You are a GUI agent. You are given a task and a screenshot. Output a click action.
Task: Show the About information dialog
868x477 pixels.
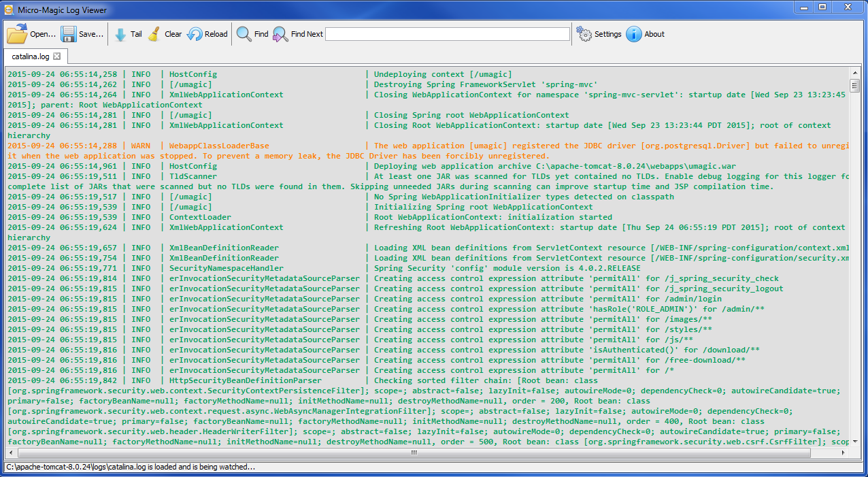[x=634, y=34]
